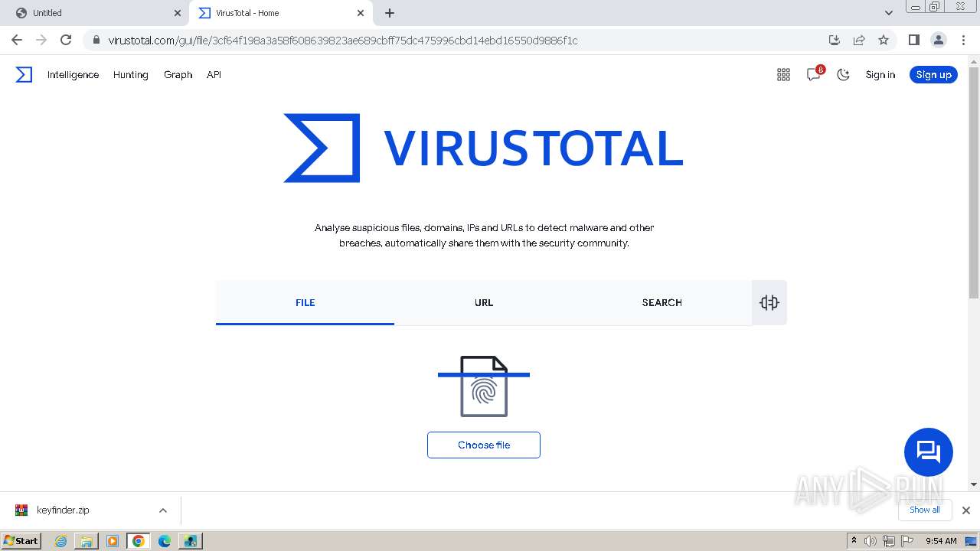Click the site lock security icon
Screen dimensions: 980x551
[96, 40]
